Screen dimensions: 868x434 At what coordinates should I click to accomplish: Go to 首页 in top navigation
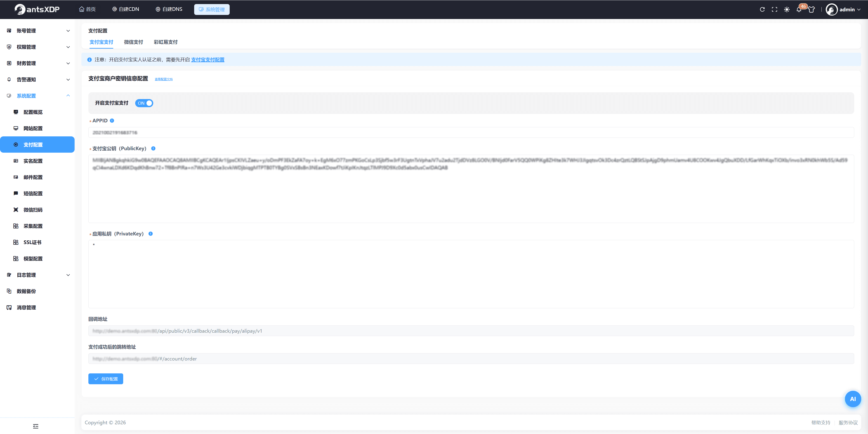click(87, 9)
